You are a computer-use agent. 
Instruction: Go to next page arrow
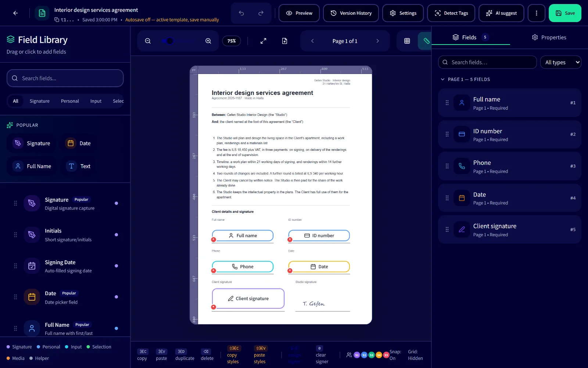point(377,41)
